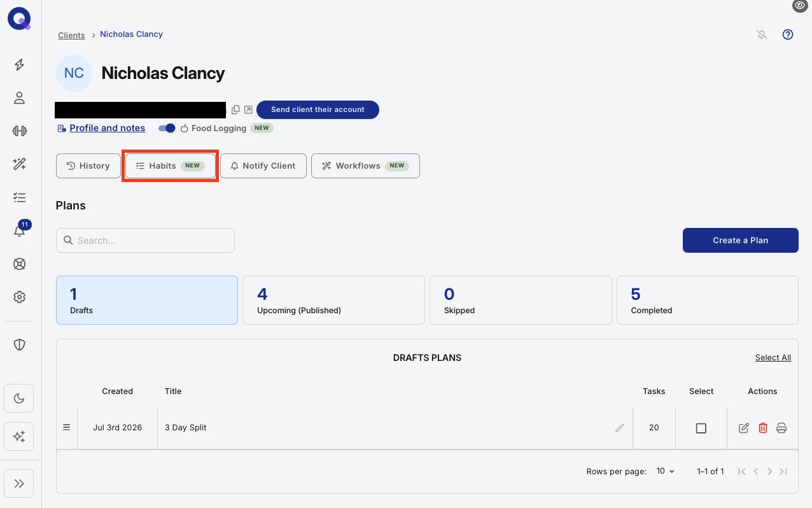Delete 3 Day Split with red trash icon
The image size is (812, 508).
pyautogui.click(x=763, y=428)
